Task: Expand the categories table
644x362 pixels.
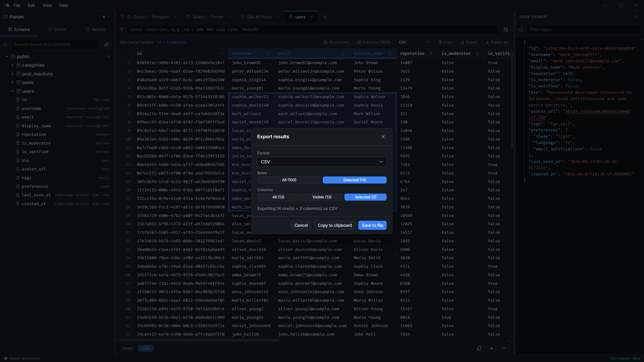Action: [x=12, y=65]
